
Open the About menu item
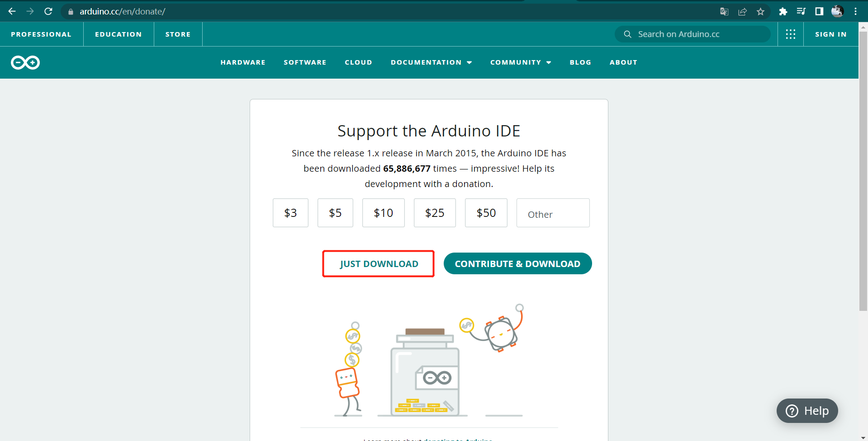(x=623, y=62)
